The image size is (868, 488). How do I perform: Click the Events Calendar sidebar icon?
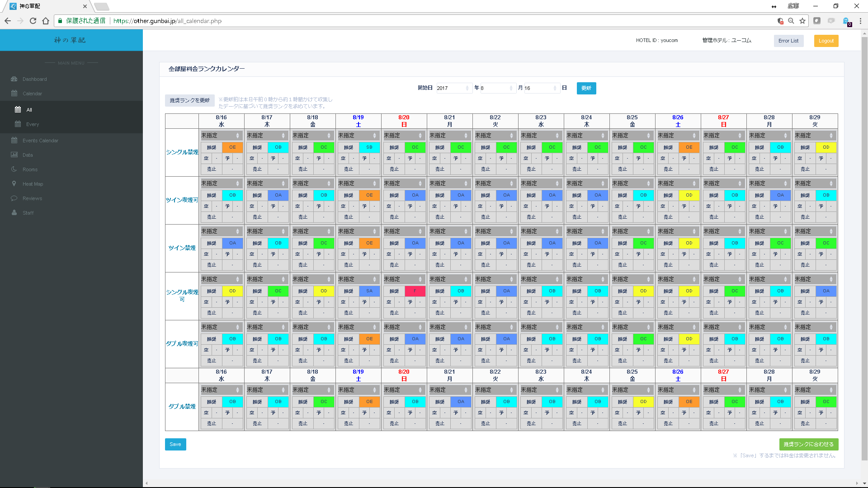coord(14,141)
